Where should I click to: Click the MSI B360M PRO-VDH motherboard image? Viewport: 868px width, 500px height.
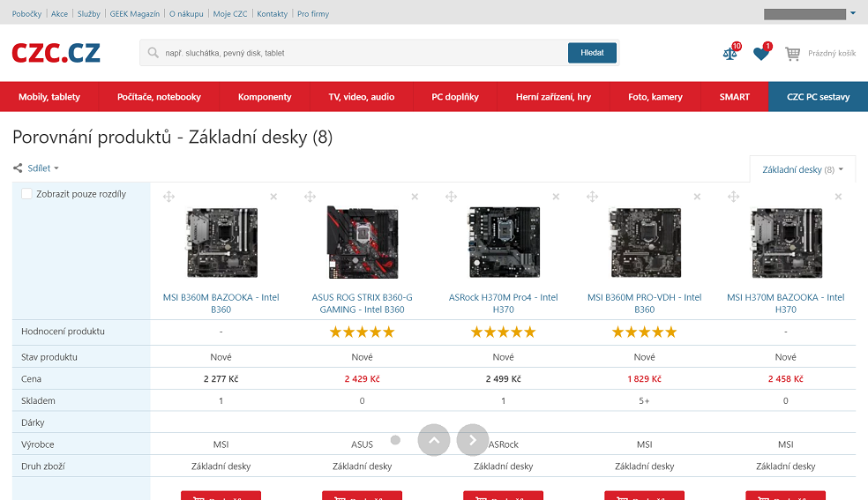[646, 243]
